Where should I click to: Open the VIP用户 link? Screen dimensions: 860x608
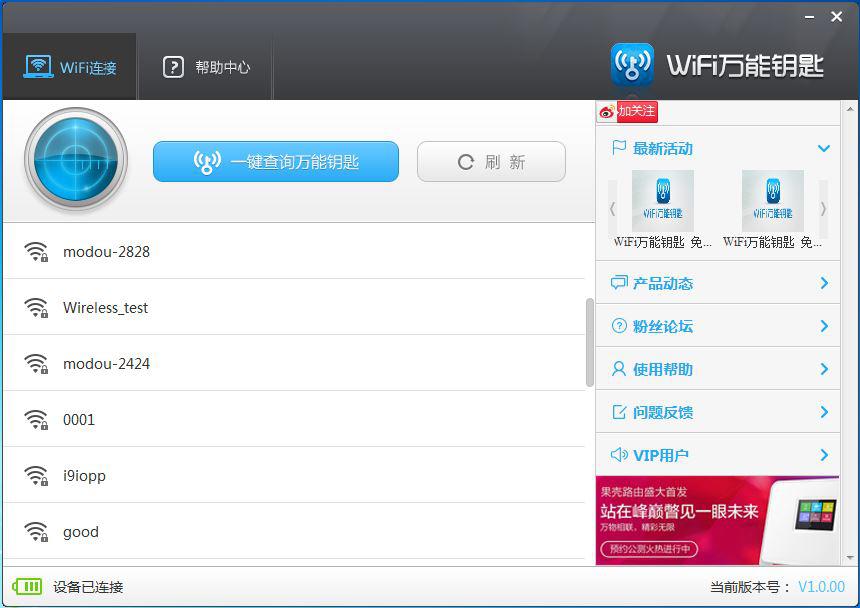point(660,456)
